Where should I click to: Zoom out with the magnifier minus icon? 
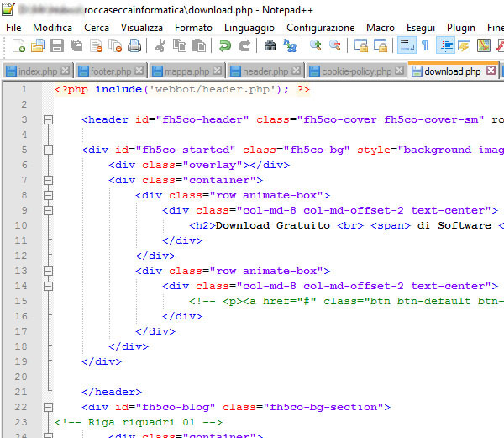335,45
